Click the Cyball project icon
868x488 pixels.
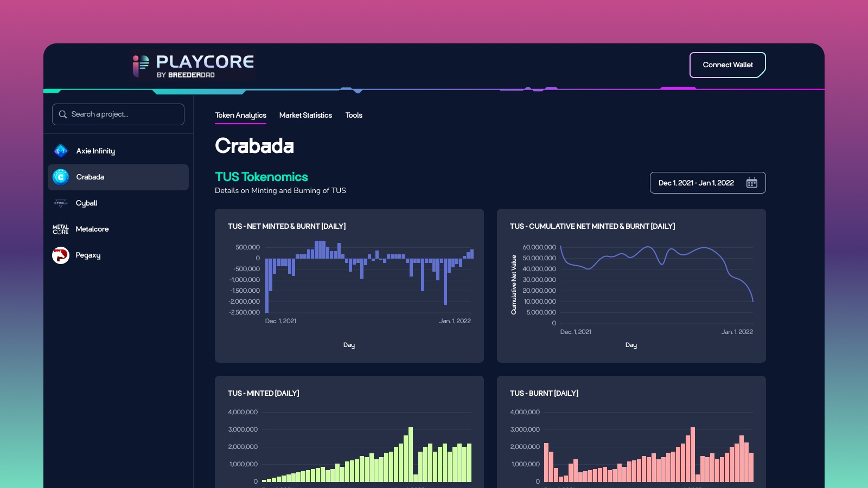pos(61,203)
